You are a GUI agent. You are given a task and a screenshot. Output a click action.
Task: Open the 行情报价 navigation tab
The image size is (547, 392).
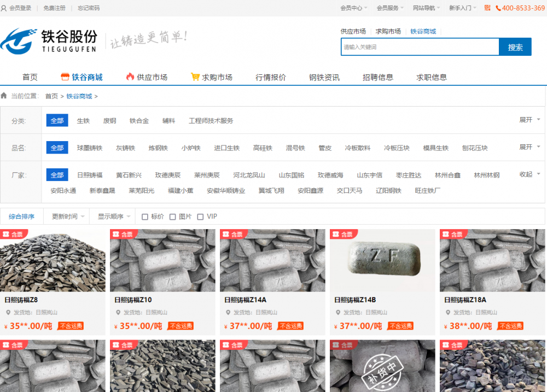coord(271,77)
